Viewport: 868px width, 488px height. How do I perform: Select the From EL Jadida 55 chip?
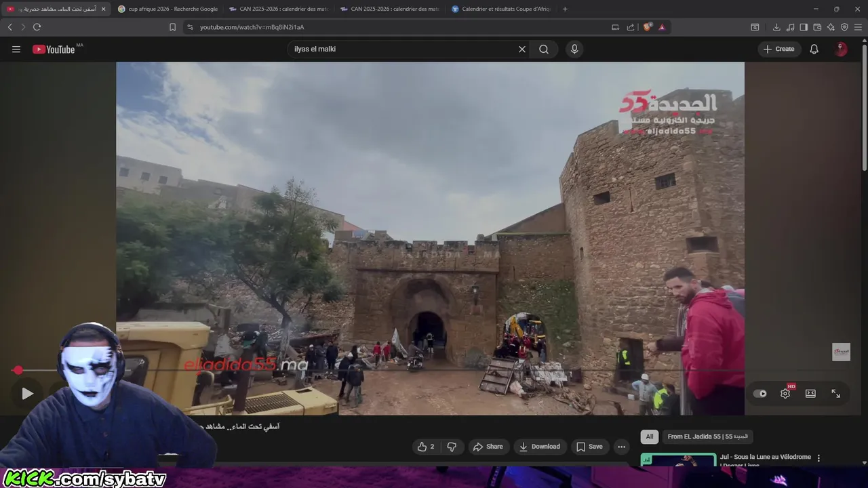pyautogui.click(x=707, y=436)
